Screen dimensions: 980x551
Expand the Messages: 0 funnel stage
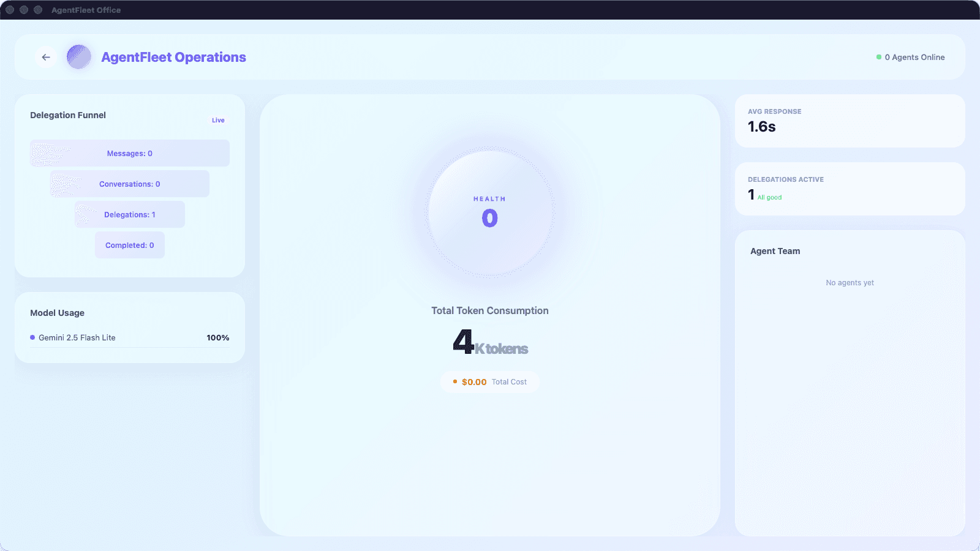(x=129, y=153)
